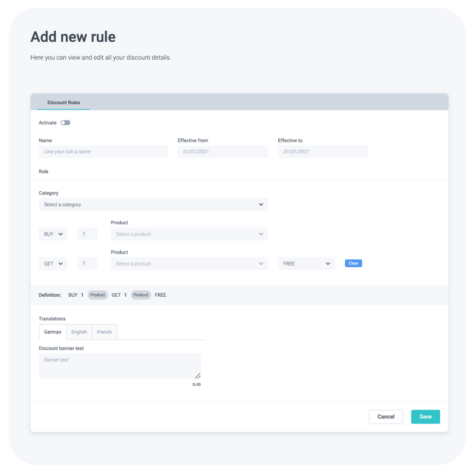Image resolution: width=476 pixels, height=475 pixels.
Task: Open the GET action dropdown
Action: (53, 264)
